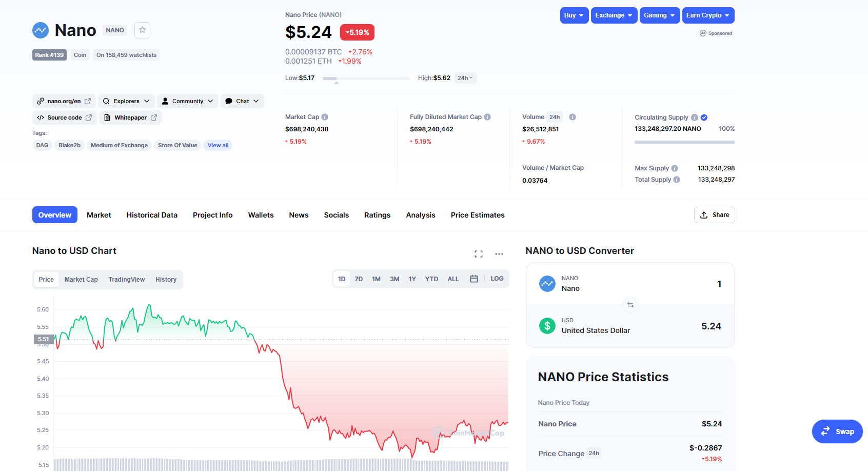Open Volume 24h period selector
The height and width of the screenshot is (471, 868).
(555, 117)
